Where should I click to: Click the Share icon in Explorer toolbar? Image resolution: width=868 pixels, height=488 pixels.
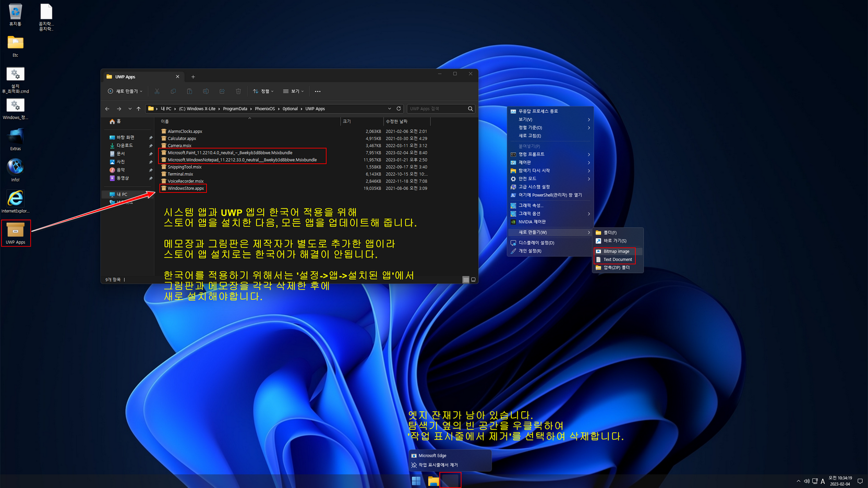pyautogui.click(x=222, y=91)
